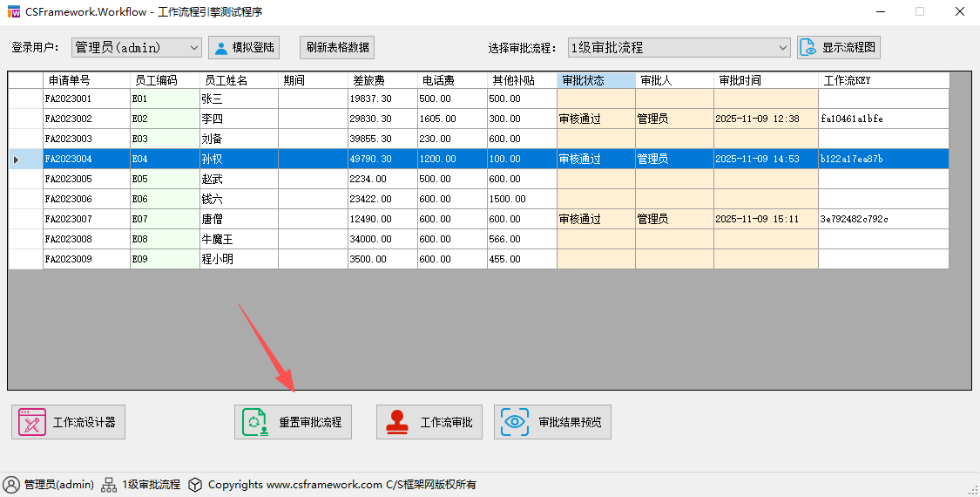Viewport: 980px width, 497px height.
Task: Click the 差旅费 column header
Action: click(382, 80)
